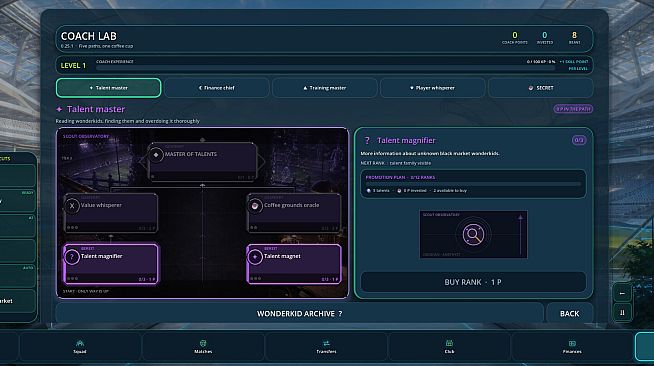
Task: Click the purple star beside Talent master heading
Action: [59, 109]
